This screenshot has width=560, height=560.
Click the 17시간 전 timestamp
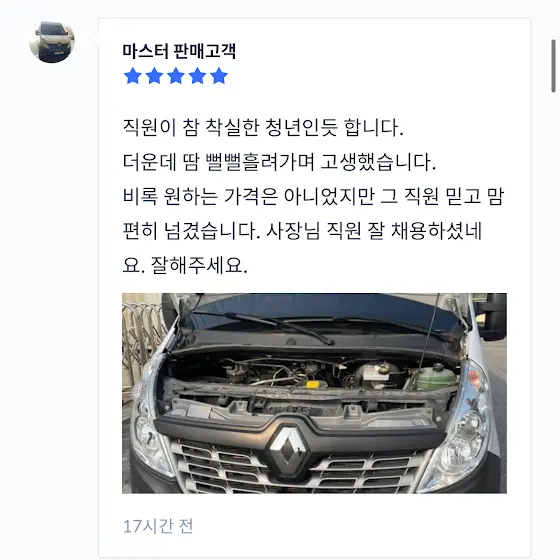click(158, 526)
